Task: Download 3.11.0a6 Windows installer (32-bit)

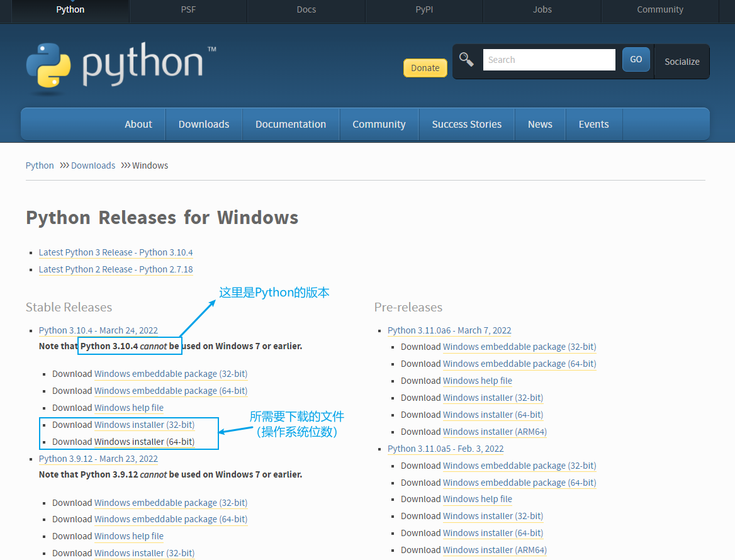Action: [x=493, y=398]
